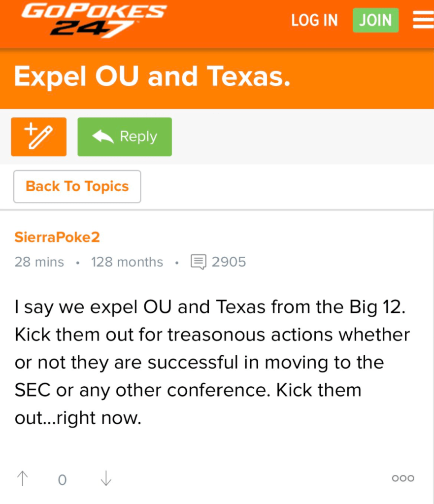Upvote SierraPoke2's post

[23, 478]
